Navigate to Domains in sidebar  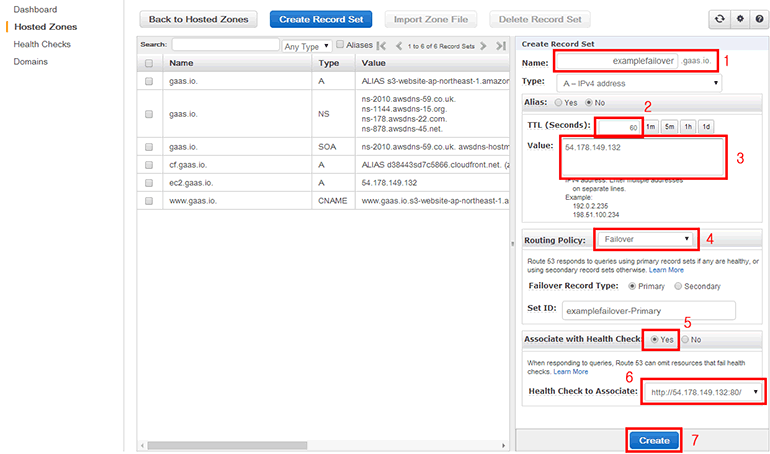tap(30, 61)
